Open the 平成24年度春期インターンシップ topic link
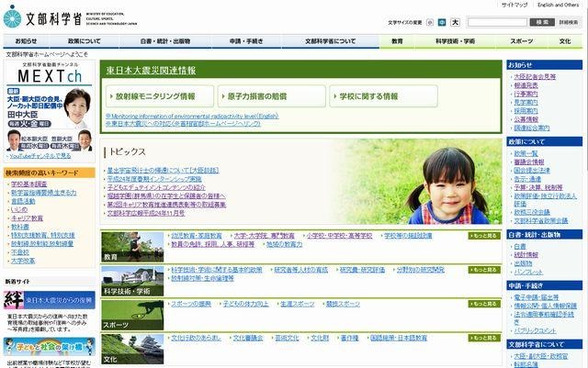 pyautogui.click(x=154, y=179)
